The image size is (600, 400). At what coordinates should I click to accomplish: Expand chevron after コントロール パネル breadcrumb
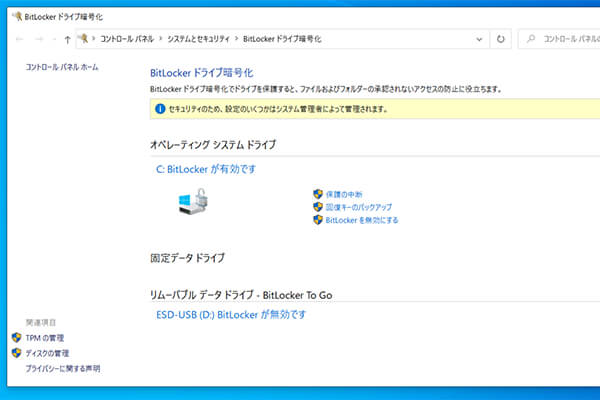[x=160, y=39]
